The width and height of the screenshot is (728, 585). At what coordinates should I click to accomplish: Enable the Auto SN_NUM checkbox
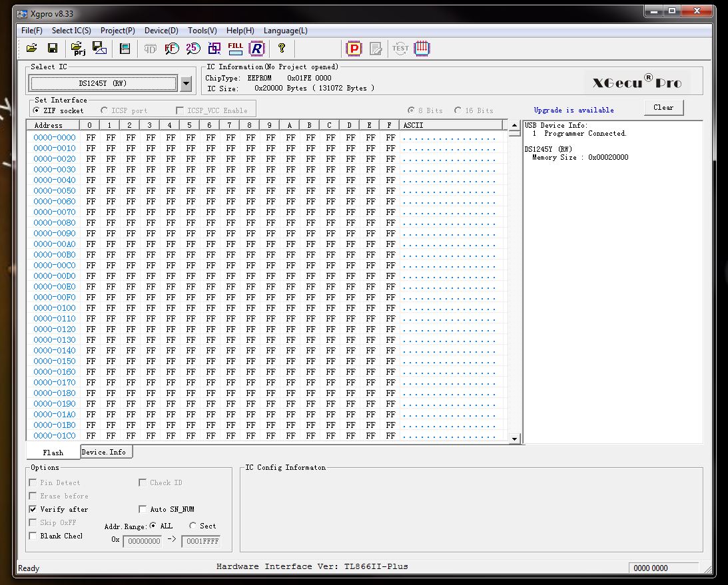coord(143,509)
